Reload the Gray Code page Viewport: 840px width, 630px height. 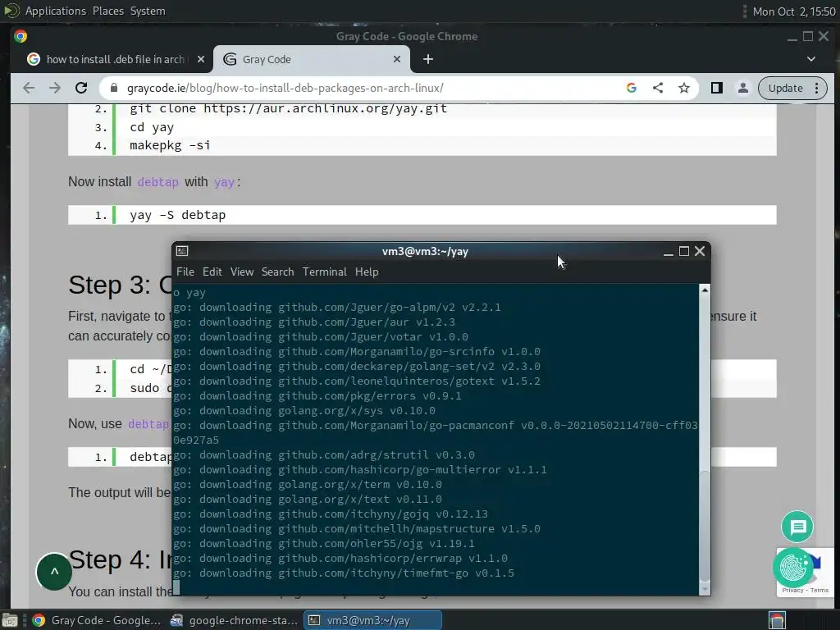[x=81, y=88]
